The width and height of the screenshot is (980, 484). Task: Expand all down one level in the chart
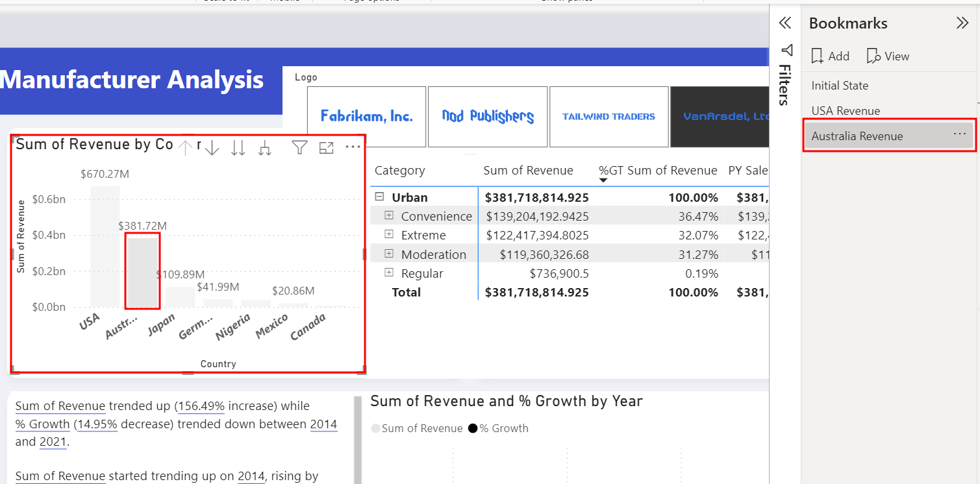pos(264,148)
